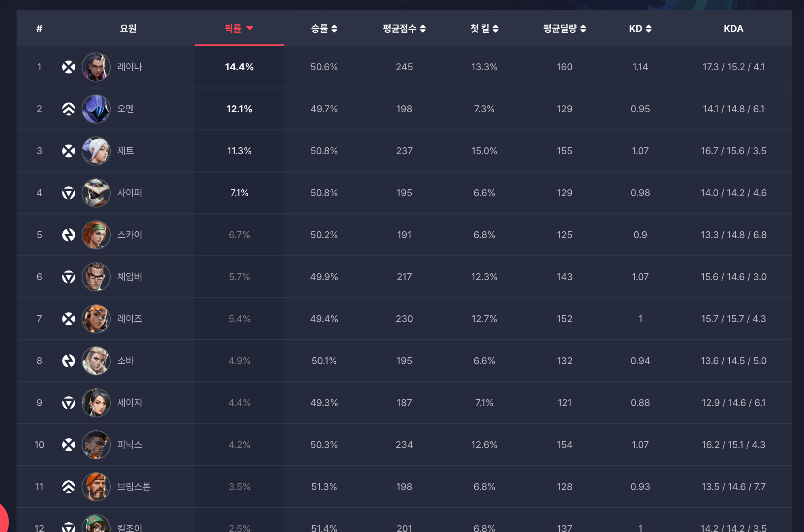Click the red floating button at bottom-left
The image size is (804, 532).
3,521
